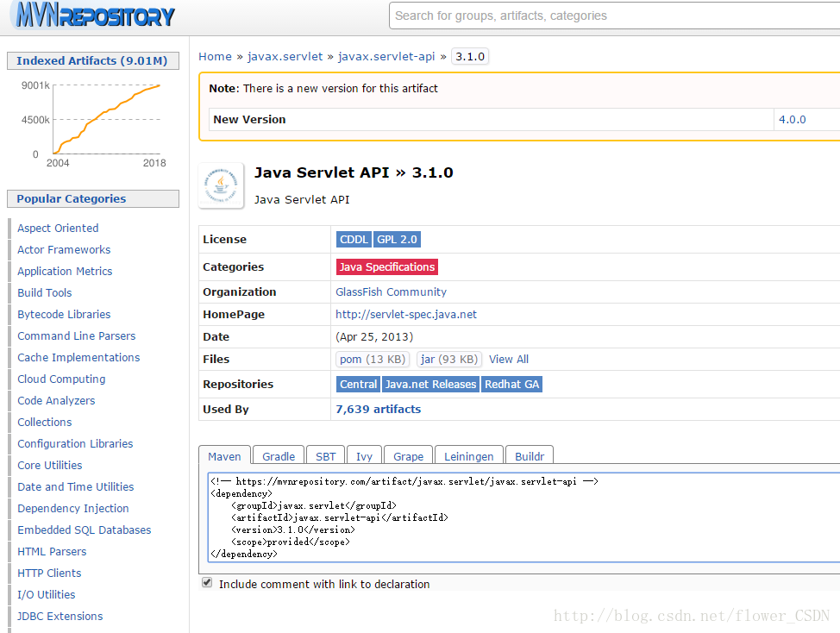
Task: Open JDBC Extensions category
Action: tap(60, 616)
